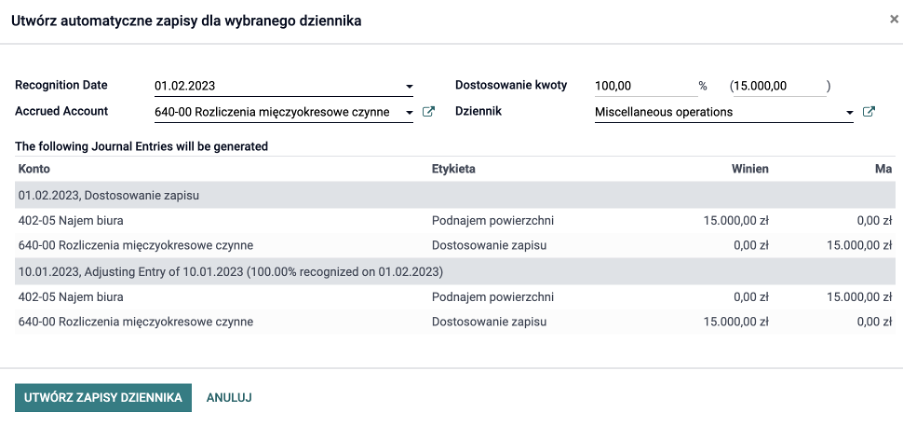Close the dialog with the X icon
Viewport: 904px width, 426px height.
point(894,20)
